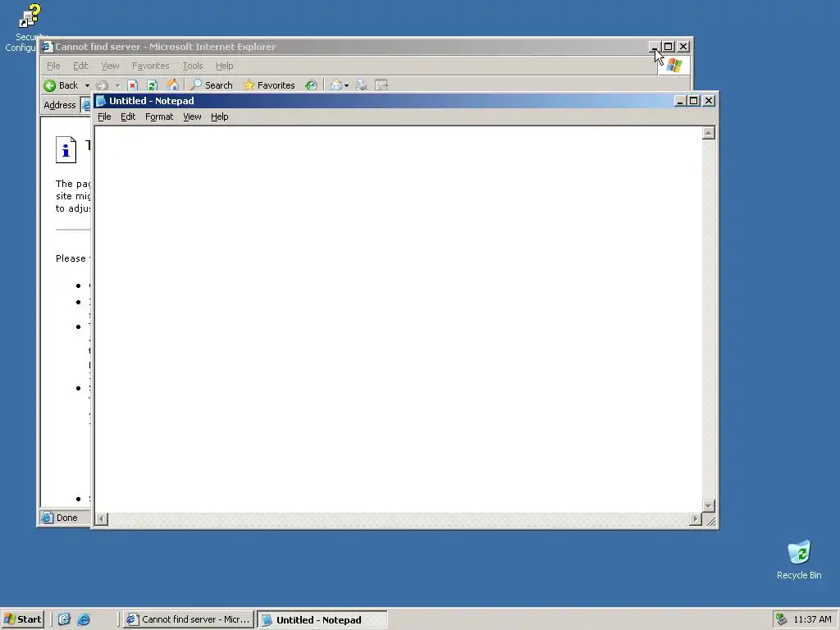
Task: Click the Notepad resize grip corner
Action: [710, 520]
